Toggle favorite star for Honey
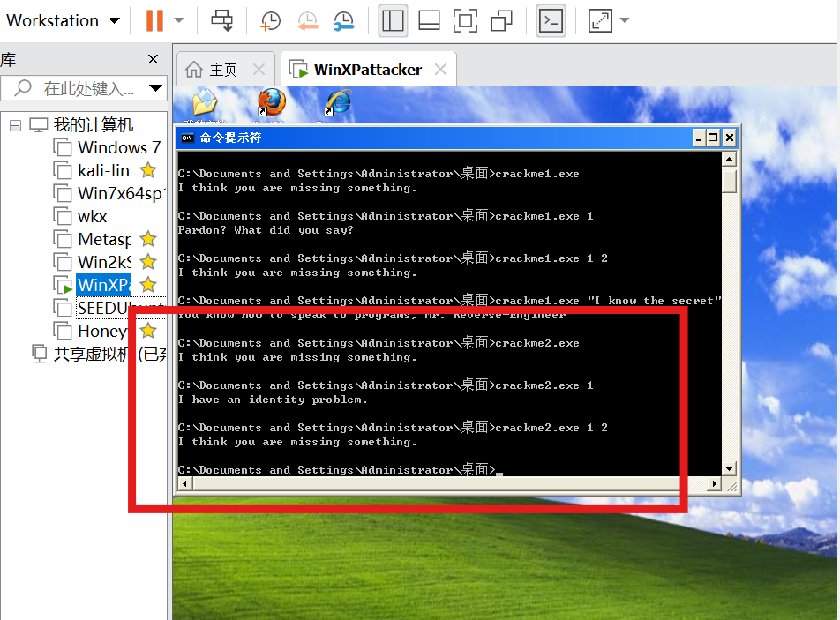 pyautogui.click(x=148, y=331)
